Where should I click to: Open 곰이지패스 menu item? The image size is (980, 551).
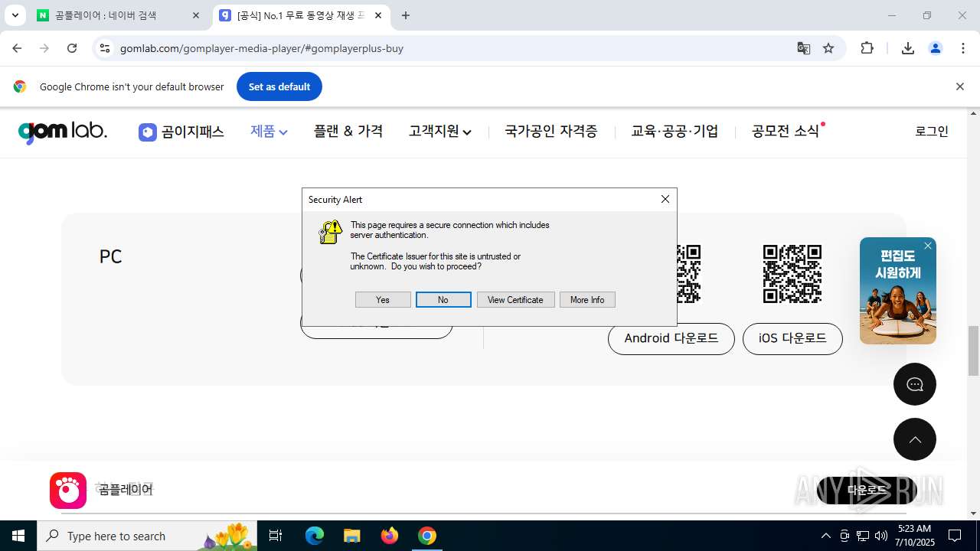point(181,132)
